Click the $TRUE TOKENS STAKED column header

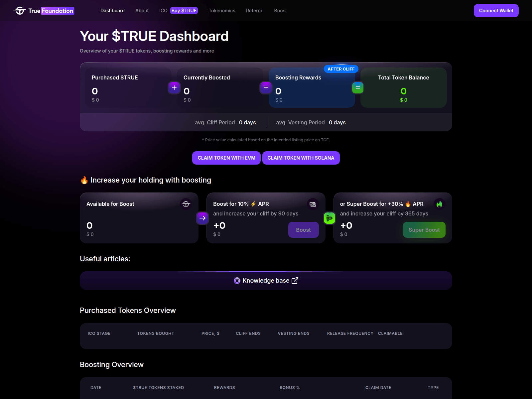click(x=159, y=388)
